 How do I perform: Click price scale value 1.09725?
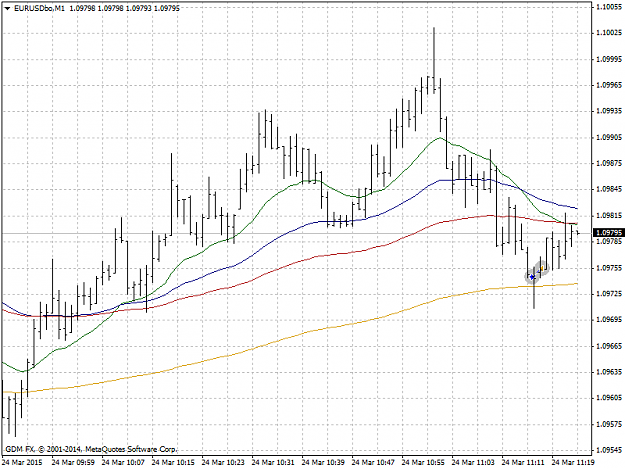tap(609, 294)
